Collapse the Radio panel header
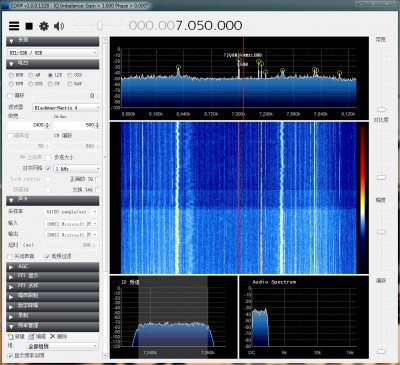400x365 pixels. (53, 64)
